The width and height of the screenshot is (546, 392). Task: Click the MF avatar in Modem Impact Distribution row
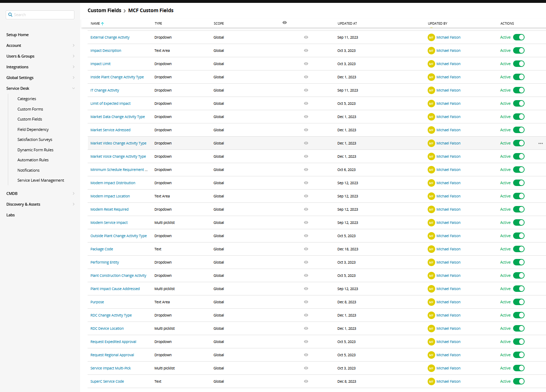(x=431, y=183)
